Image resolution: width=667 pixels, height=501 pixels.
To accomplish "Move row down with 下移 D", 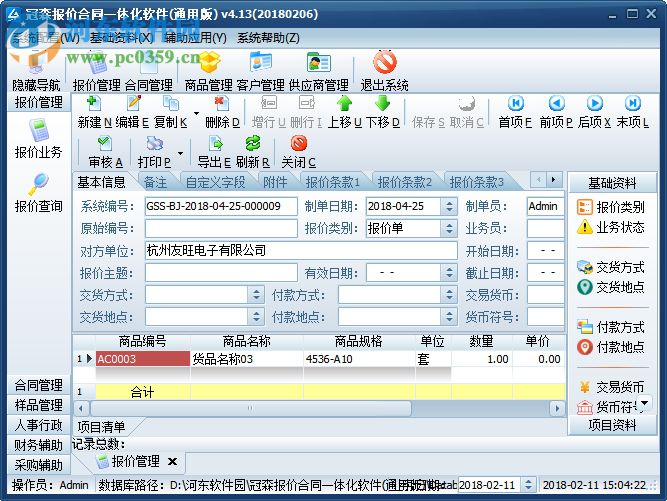I will 383,112.
